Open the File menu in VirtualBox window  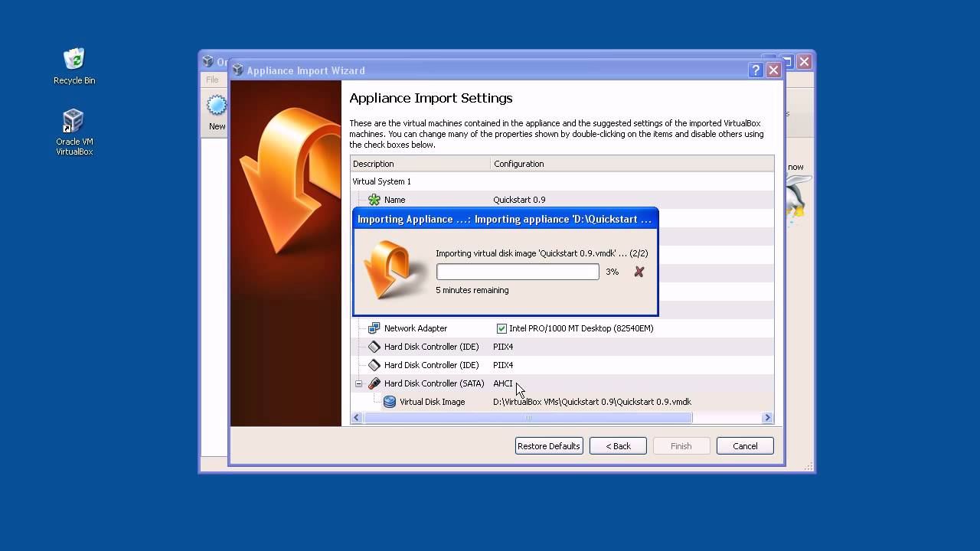[212, 80]
